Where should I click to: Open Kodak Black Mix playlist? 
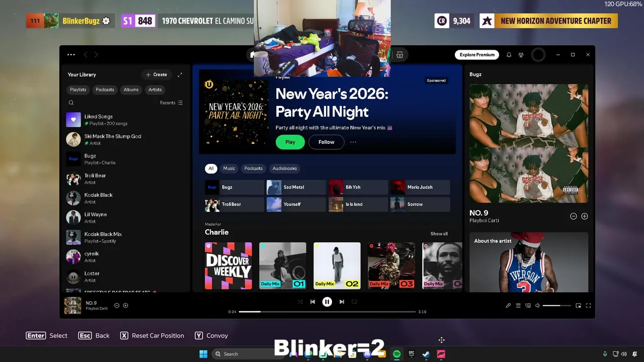click(x=126, y=237)
